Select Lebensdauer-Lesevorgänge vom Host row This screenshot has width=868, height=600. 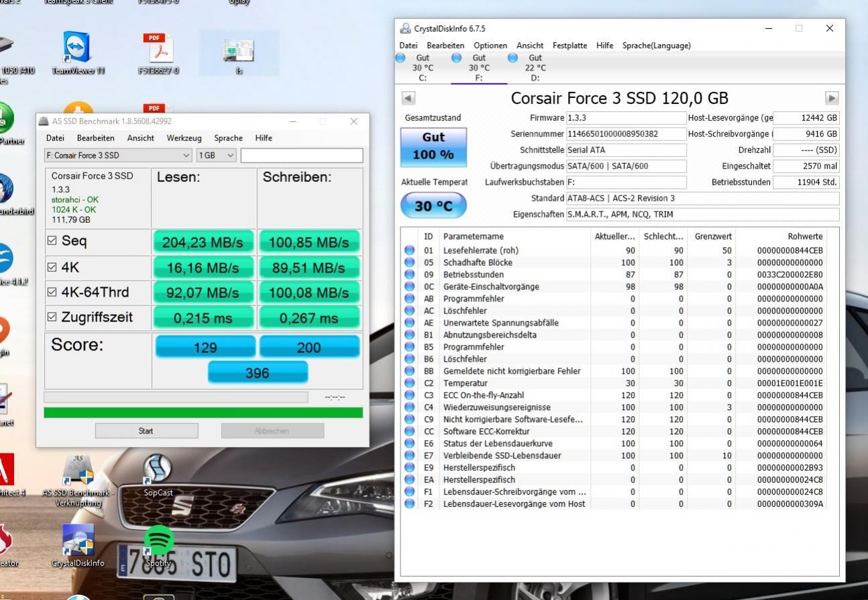coord(614,504)
